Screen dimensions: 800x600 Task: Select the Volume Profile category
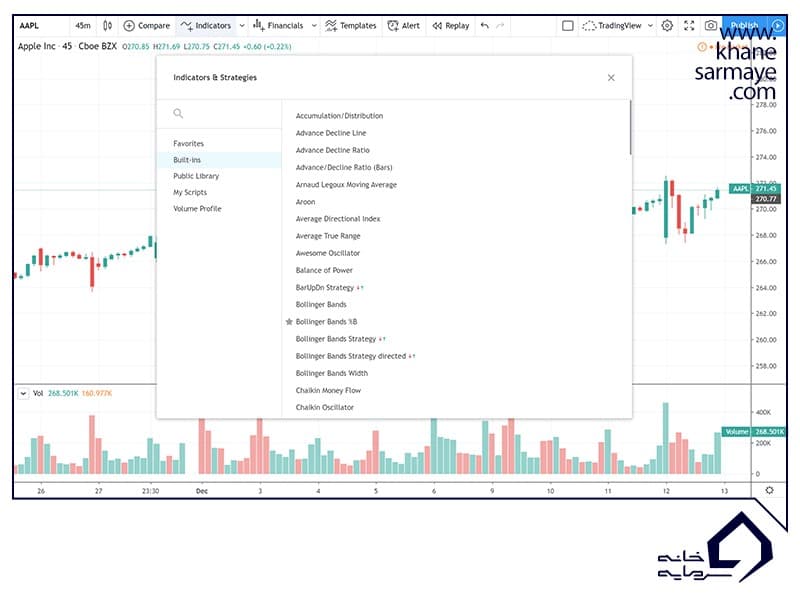click(x=219, y=209)
